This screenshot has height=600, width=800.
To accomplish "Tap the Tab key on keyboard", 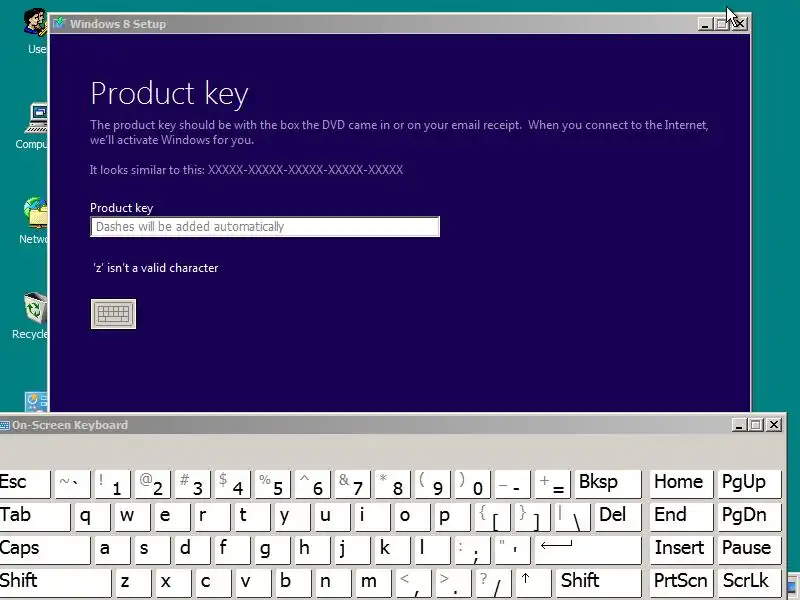I will pyautogui.click(x=35, y=516).
